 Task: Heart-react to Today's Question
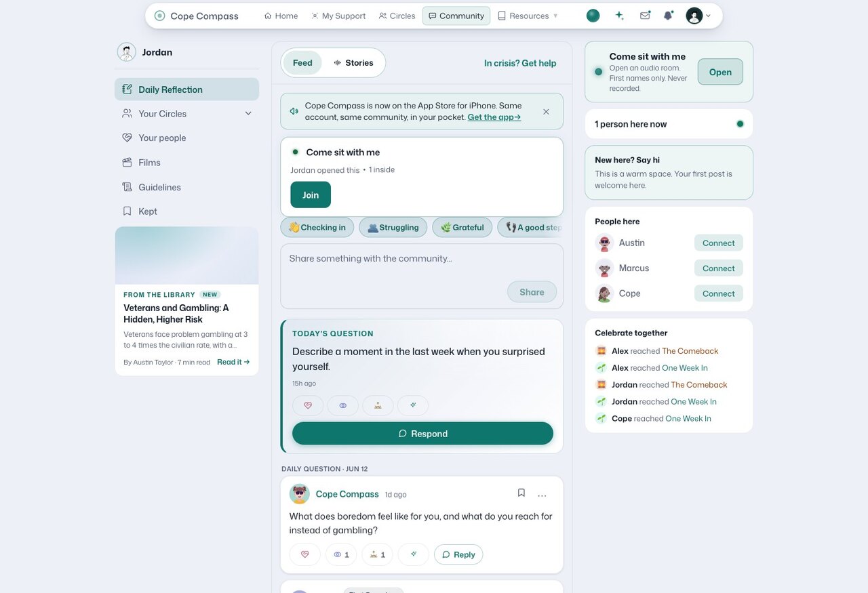tap(308, 405)
